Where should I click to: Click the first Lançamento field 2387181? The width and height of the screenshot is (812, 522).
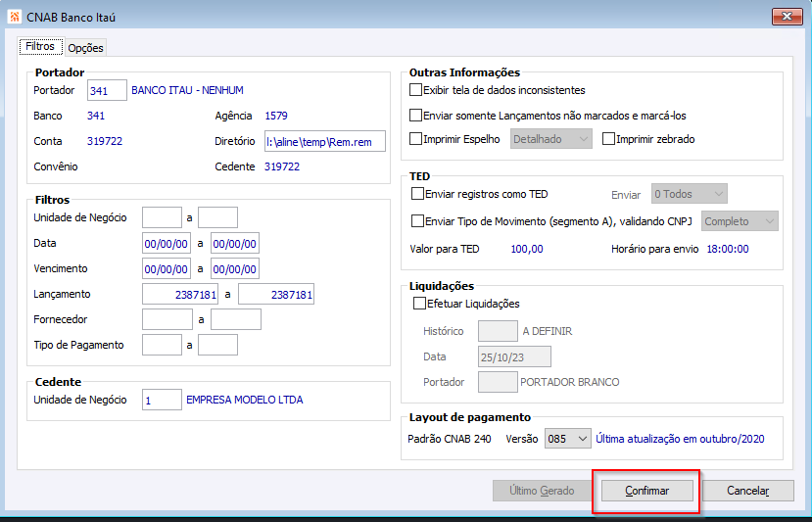(180, 294)
